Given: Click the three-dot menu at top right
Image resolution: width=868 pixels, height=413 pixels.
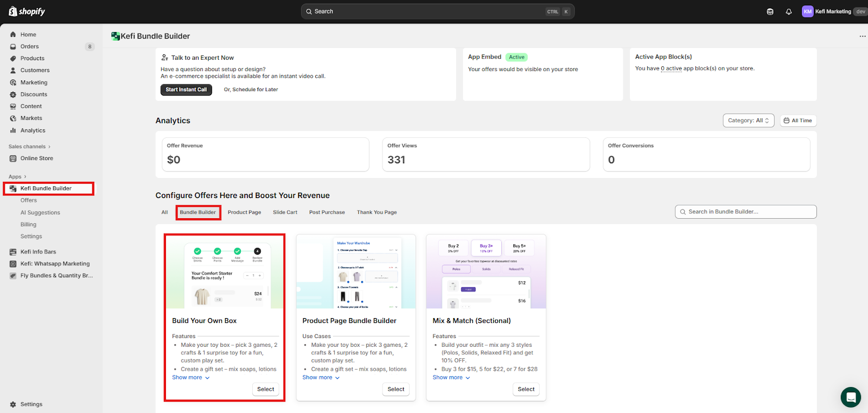Looking at the screenshot, I should (863, 36).
